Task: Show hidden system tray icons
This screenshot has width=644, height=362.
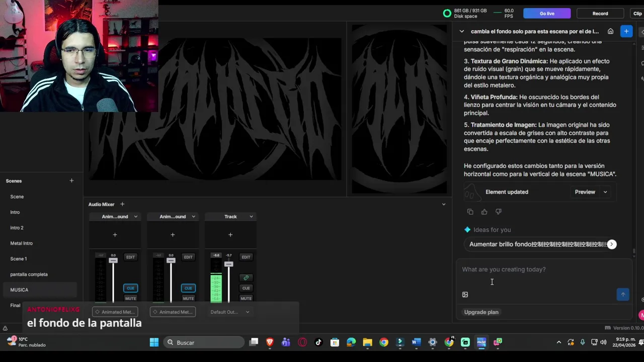Action: 558,342
